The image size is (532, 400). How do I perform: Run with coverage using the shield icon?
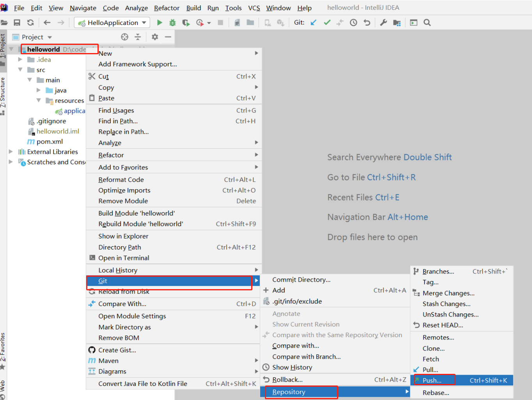[x=186, y=23]
